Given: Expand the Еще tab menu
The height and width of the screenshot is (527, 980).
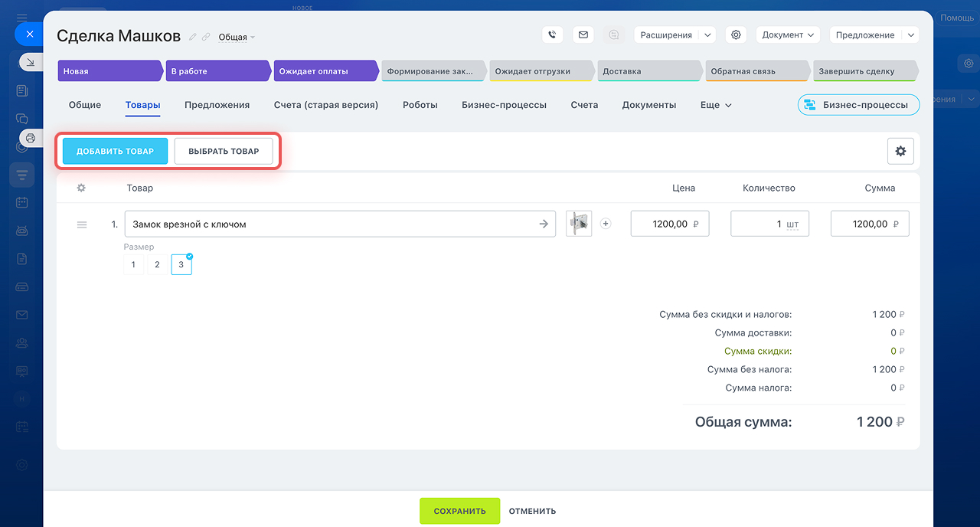Looking at the screenshot, I should tap(716, 105).
